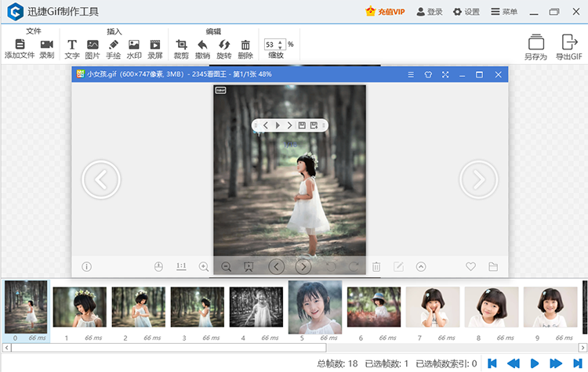Click the timeline horizontal scrollbar thumb
The image size is (588, 372).
pos(169,348)
